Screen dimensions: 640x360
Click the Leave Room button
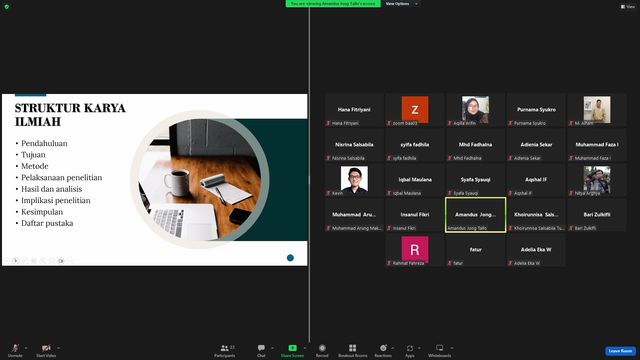tap(620, 351)
